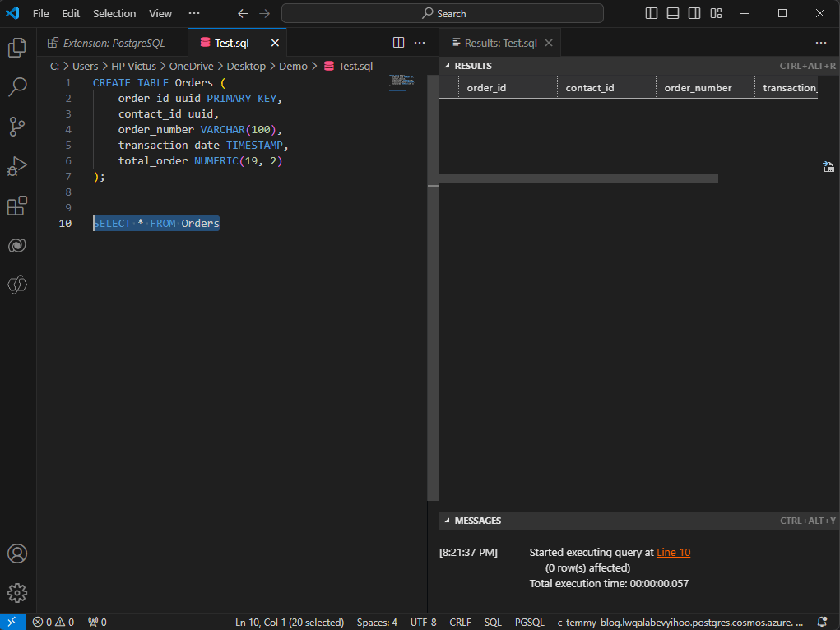Open the Accounts menu icon
The image size is (840, 630).
pyautogui.click(x=17, y=554)
